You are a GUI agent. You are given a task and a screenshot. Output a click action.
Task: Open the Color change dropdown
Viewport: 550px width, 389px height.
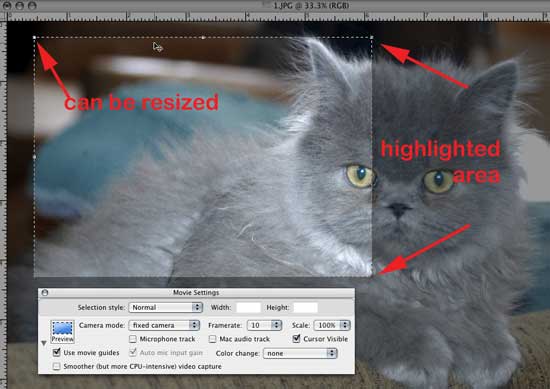point(300,353)
